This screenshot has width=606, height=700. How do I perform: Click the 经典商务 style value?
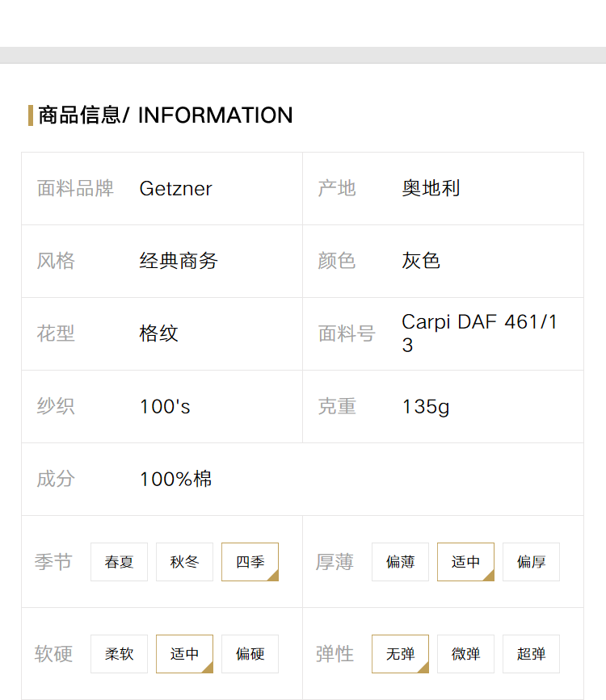(179, 261)
